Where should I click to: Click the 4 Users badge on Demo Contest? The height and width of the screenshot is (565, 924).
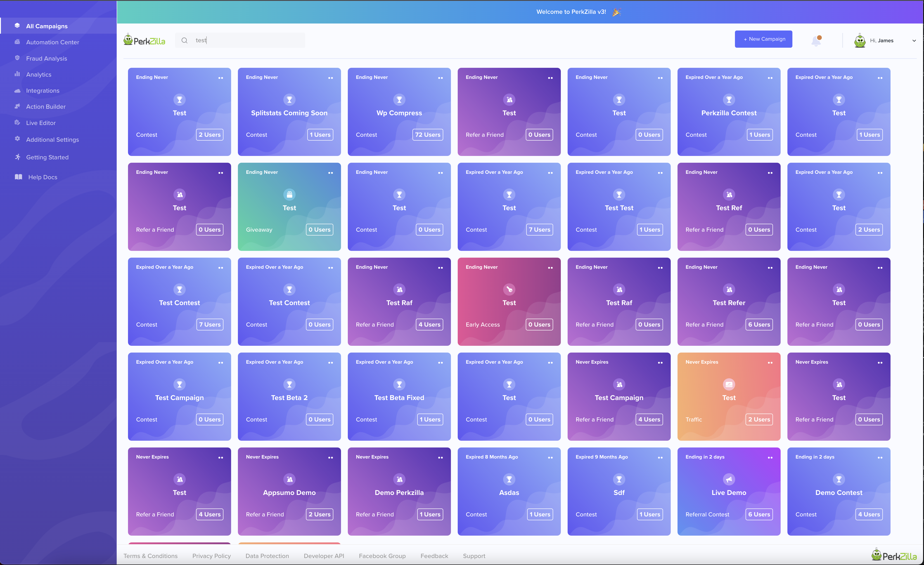tap(869, 514)
